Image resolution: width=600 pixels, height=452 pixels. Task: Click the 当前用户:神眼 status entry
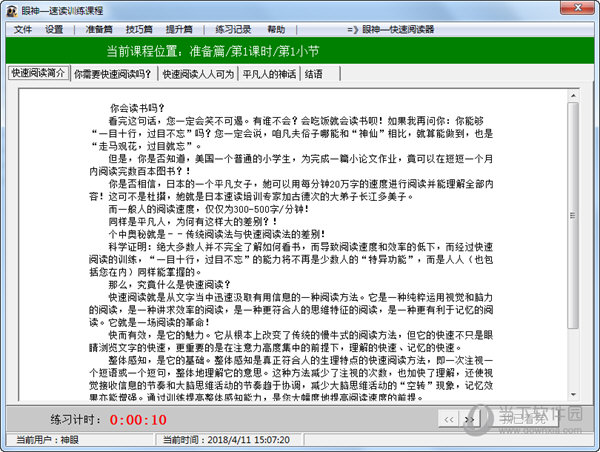[x=47, y=440]
